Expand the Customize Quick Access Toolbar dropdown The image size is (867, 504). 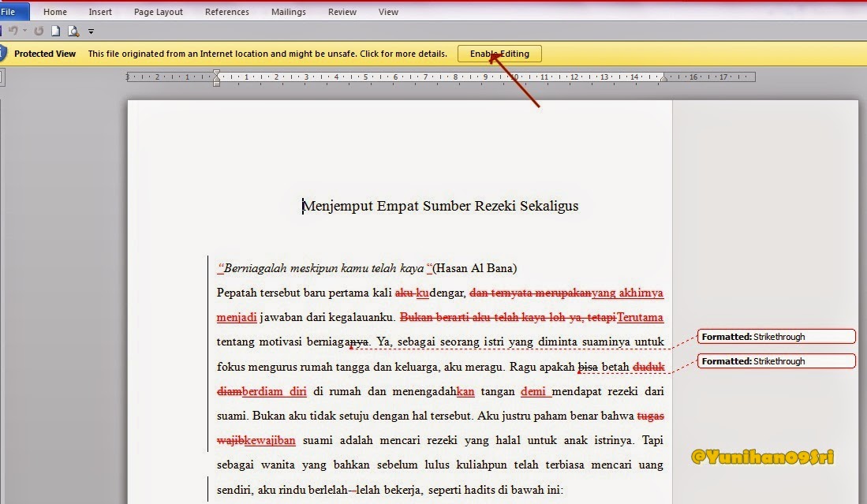[91, 31]
